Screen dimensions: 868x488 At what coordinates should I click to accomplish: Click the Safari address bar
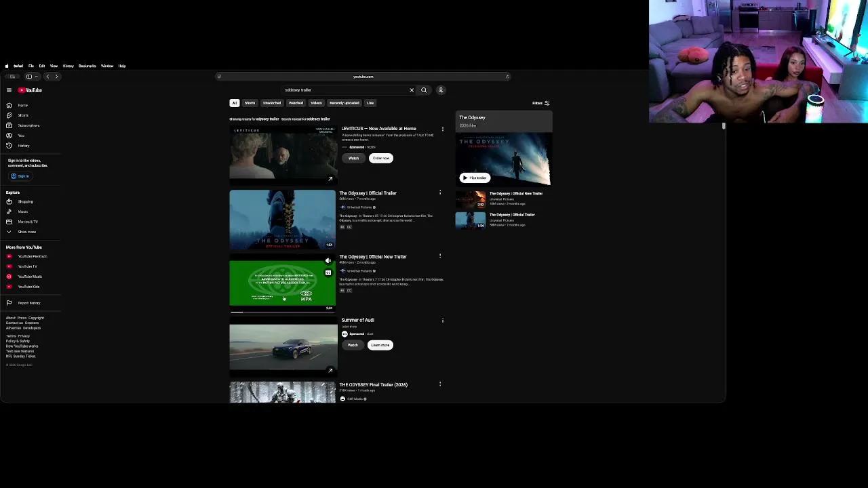click(x=363, y=77)
